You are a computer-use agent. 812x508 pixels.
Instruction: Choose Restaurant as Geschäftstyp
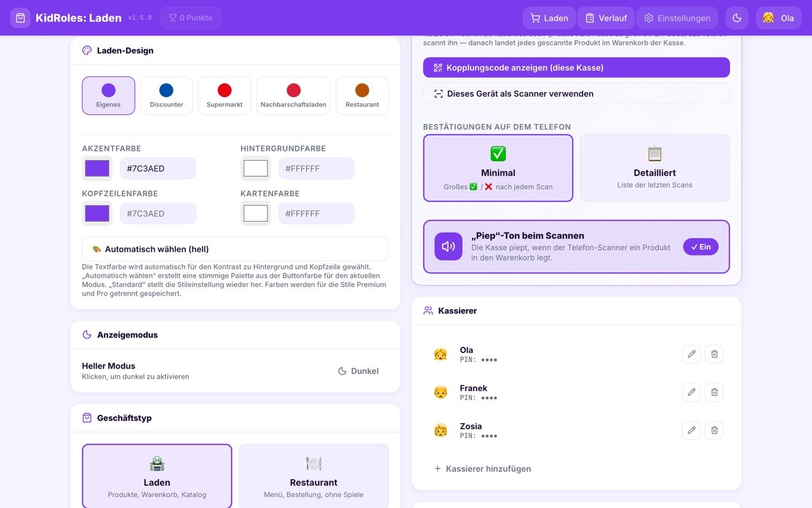[314, 476]
